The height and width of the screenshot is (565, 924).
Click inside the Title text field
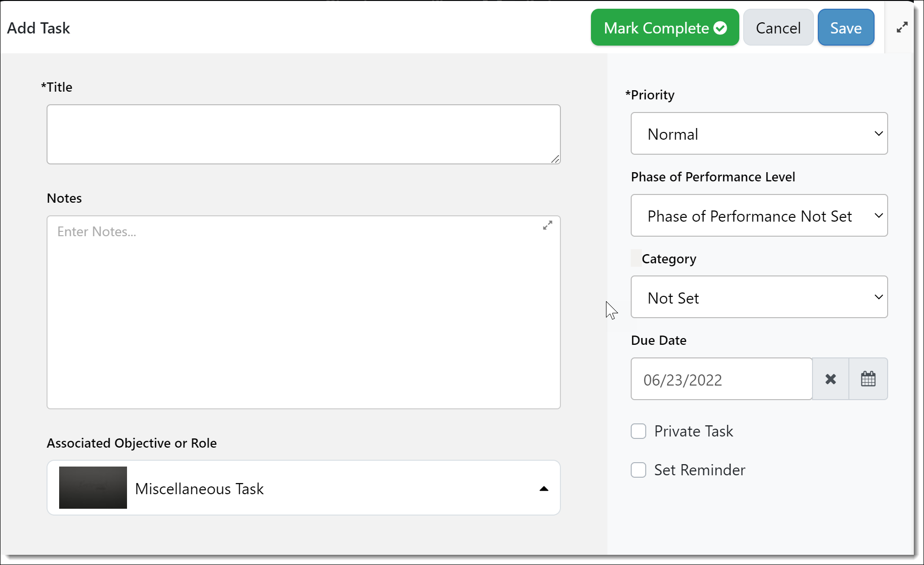point(303,134)
